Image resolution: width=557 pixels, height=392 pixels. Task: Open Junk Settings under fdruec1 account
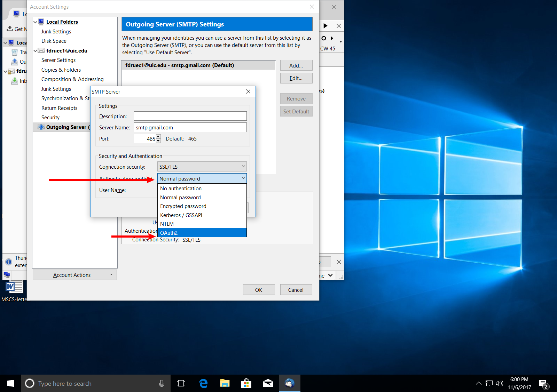tap(56, 89)
